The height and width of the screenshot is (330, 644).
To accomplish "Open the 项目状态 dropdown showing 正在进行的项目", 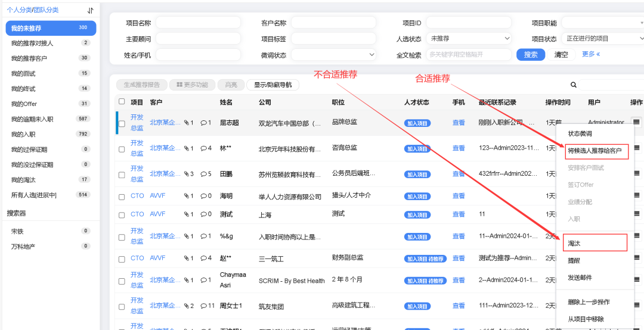I will [602, 39].
